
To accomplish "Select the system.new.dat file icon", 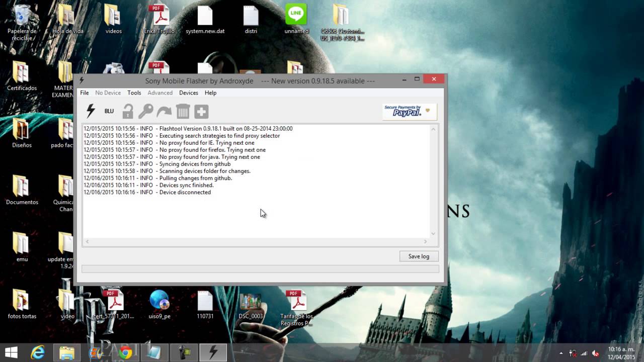I will [x=205, y=20].
